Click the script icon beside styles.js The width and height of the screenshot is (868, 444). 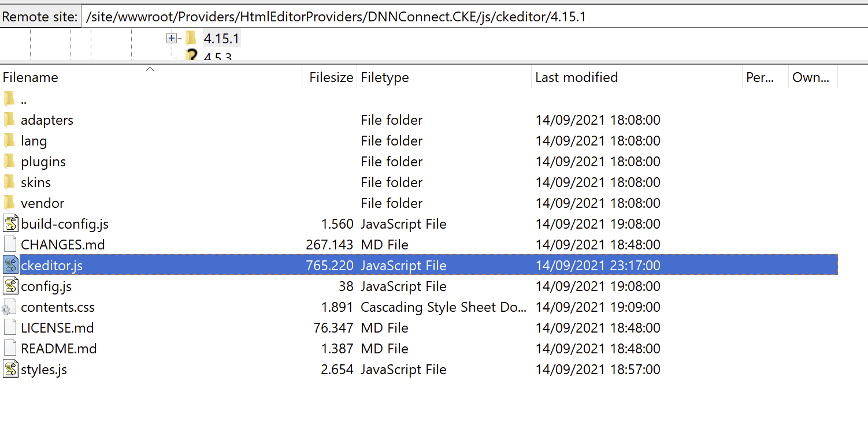(x=11, y=369)
